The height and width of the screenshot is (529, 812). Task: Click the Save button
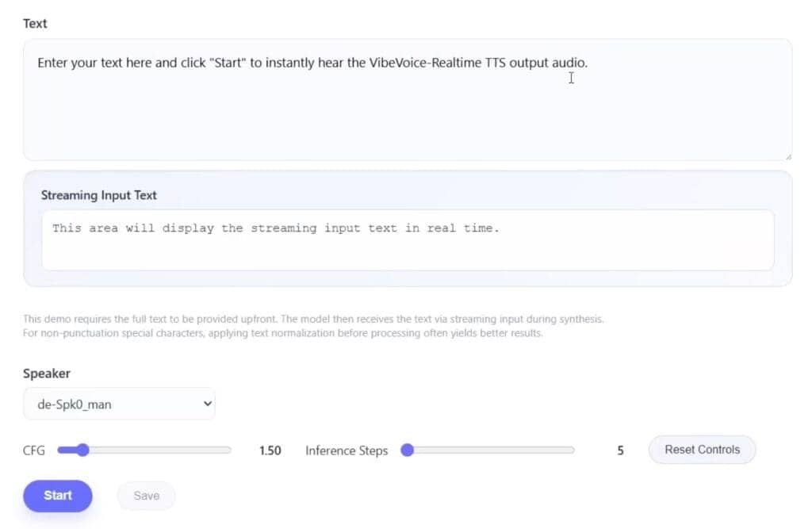coord(146,496)
